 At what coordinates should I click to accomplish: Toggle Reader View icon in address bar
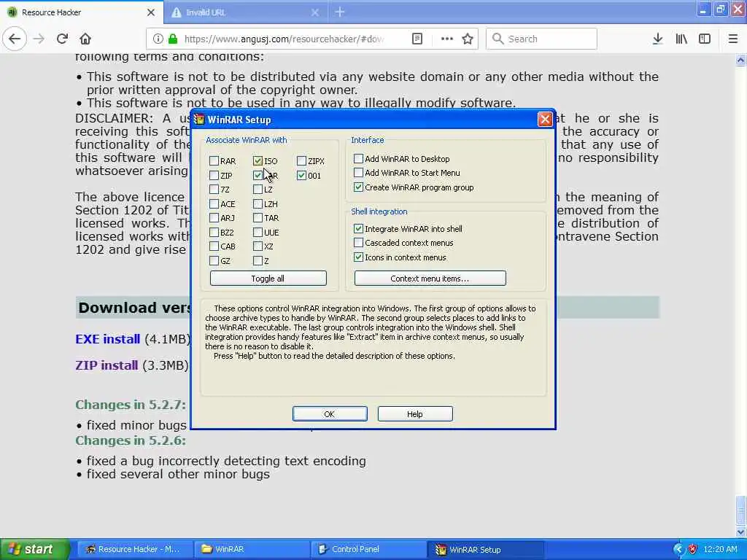tap(417, 39)
